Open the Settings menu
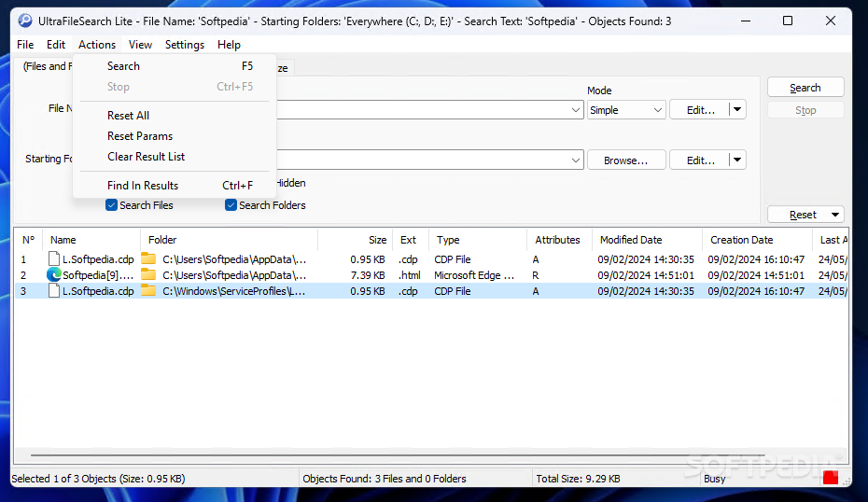Image resolution: width=868 pixels, height=502 pixels. point(185,45)
